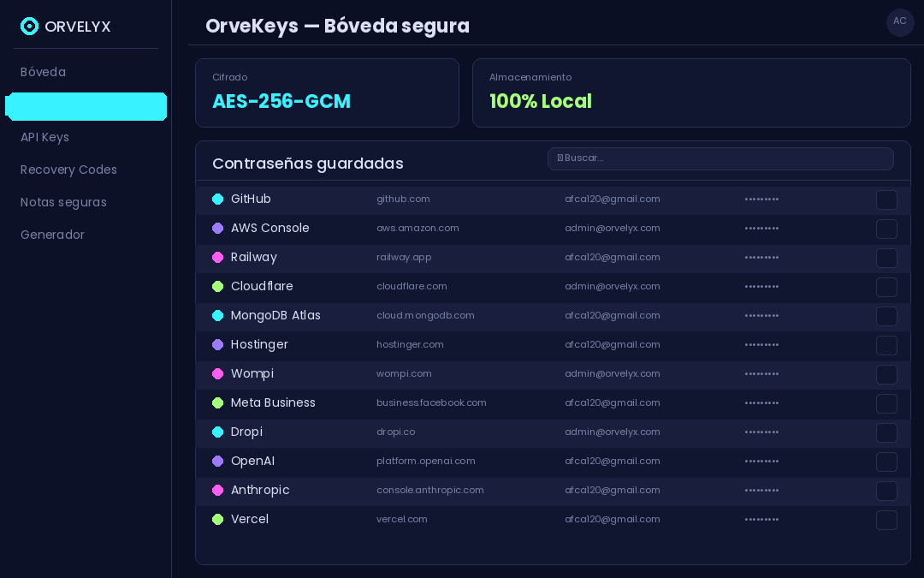Click the square action button in Wompi row

pyautogui.click(x=886, y=374)
